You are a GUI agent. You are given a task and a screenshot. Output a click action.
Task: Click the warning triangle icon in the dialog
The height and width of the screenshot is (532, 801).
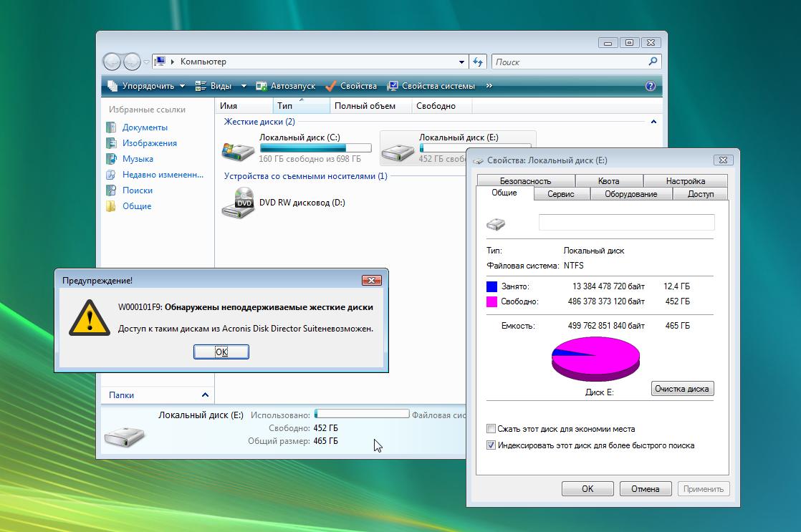click(90, 318)
